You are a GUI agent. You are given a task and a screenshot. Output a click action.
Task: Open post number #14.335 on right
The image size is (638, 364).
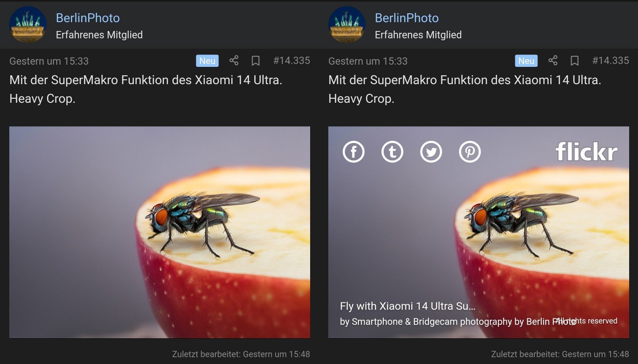pos(611,61)
